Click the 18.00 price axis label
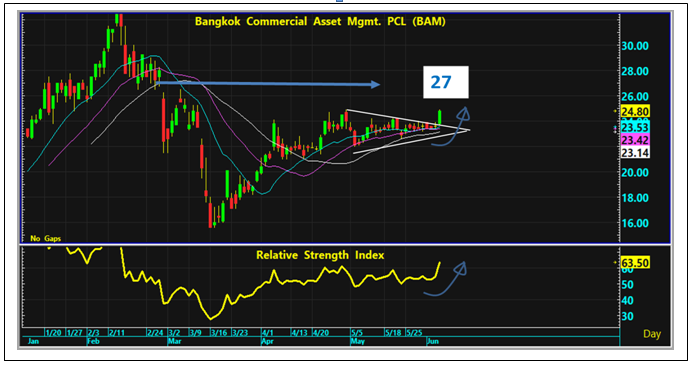692x366 pixels. coord(635,198)
